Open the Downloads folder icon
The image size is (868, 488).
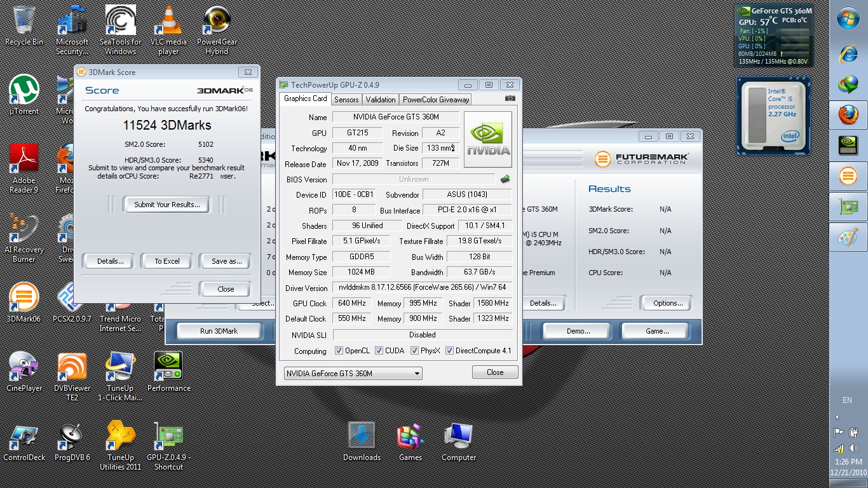[x=362, y=442]
